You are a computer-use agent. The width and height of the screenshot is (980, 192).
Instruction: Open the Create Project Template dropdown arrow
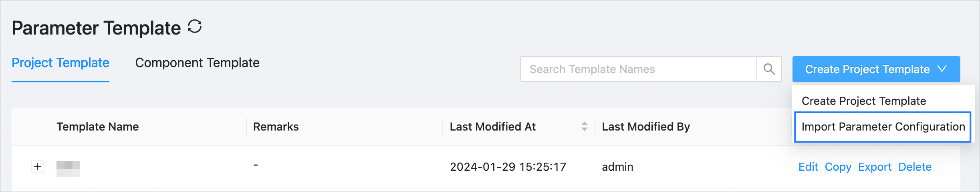[942, 69]
